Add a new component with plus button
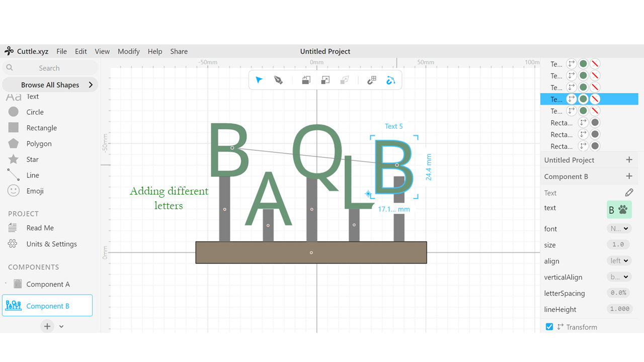The image size is (644, 362). pyautogui.click(x=47, y=326)
